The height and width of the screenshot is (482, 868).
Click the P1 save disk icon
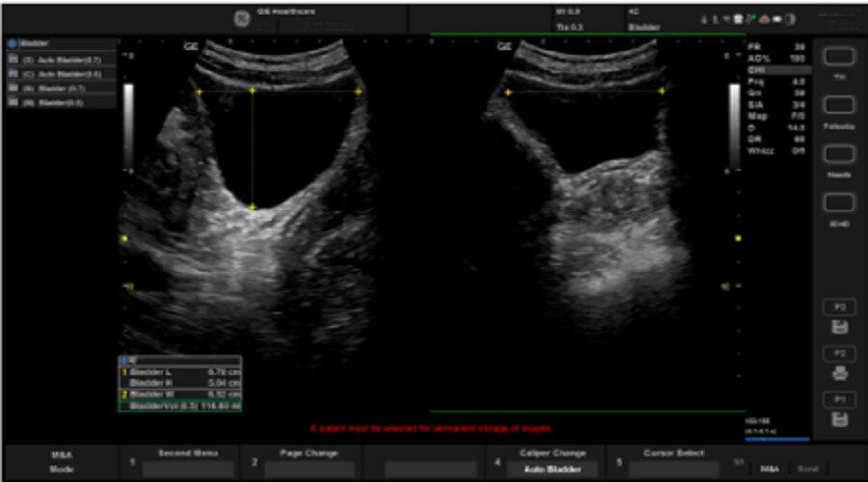(x=838, y=419)
